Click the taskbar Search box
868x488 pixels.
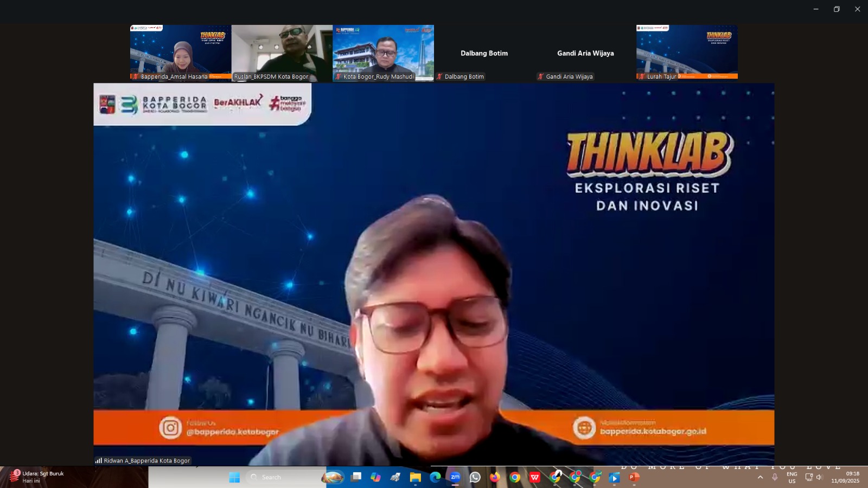[x=285, y=477]
